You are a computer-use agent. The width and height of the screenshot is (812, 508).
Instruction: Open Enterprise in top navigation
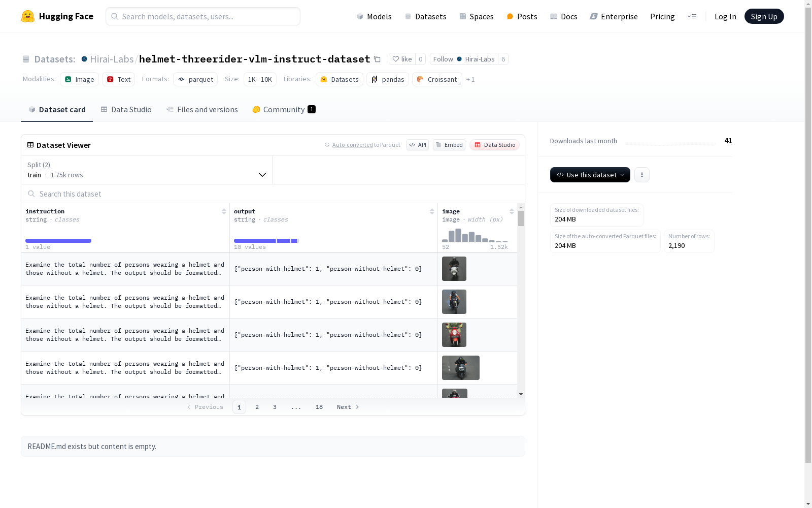[614, 16]
